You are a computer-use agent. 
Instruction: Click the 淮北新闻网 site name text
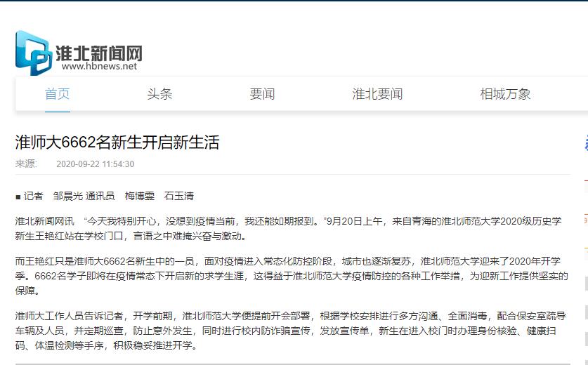99,52
